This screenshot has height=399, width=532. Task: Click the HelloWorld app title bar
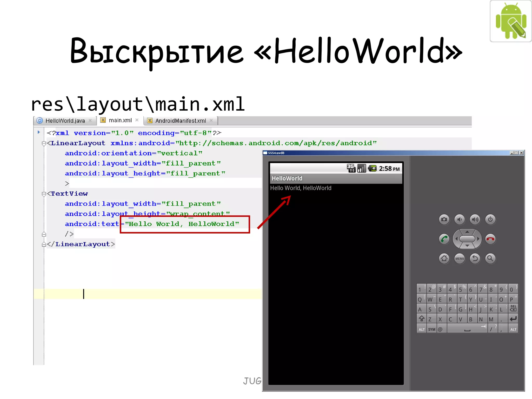(x=336, y=178)
